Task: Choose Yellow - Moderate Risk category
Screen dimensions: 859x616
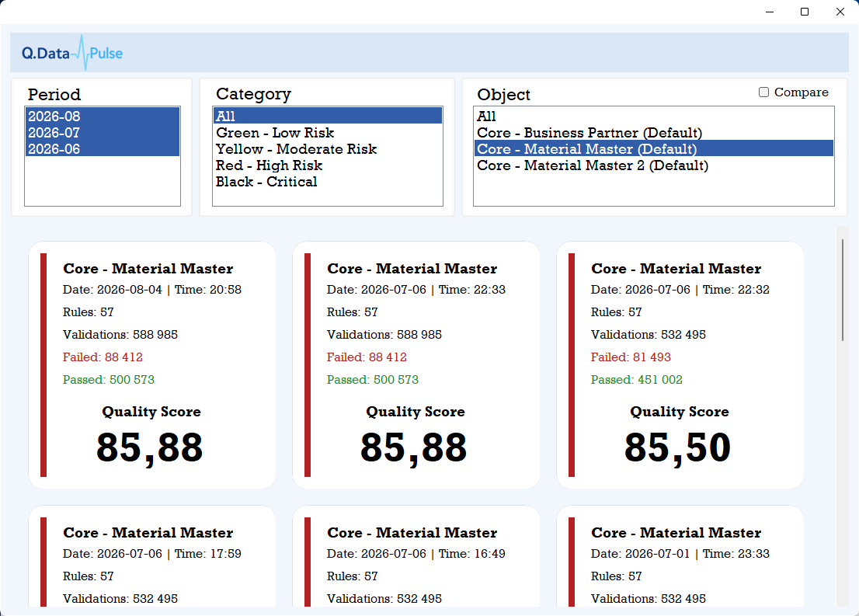Action: (328, 149)
